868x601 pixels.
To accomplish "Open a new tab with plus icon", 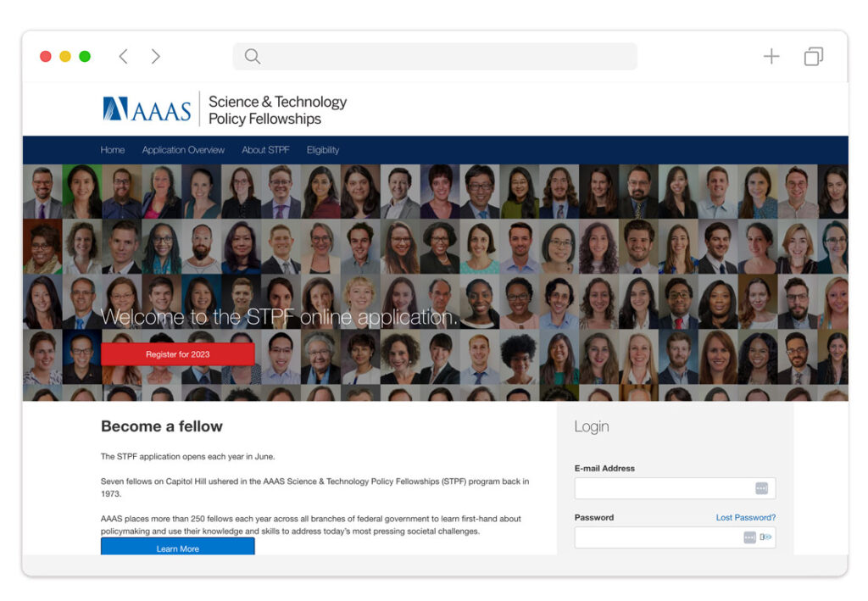I will (x=771, y=57).
